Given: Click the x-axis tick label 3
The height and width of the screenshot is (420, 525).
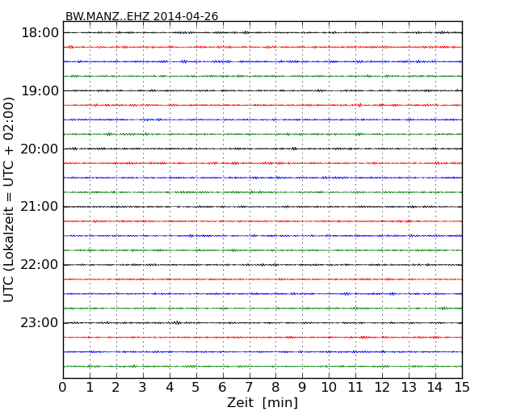Looking at the screenshot, I should [143, 388].
